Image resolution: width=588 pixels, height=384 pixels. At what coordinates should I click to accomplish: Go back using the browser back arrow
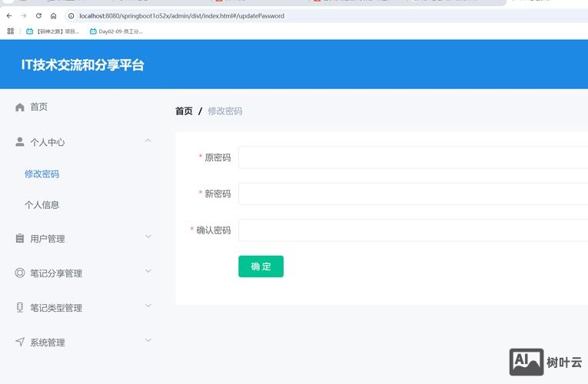click(x=9, y=15)
